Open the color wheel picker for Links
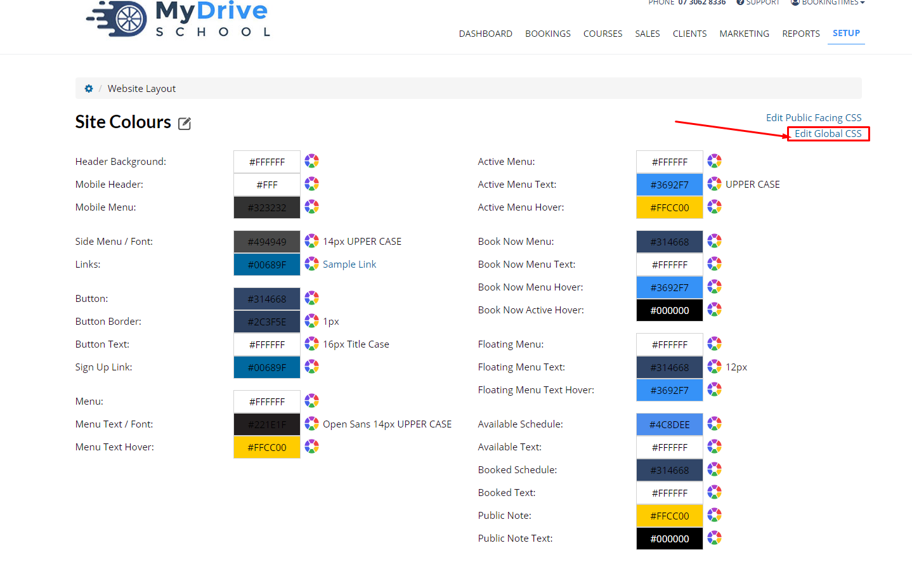The width and height of the screenshot is (912, 588). click(311, 264)
